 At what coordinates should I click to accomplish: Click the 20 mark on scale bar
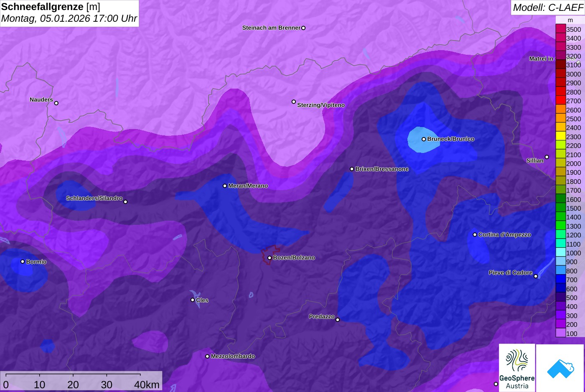pyautogui.click(x=73, y=384)
